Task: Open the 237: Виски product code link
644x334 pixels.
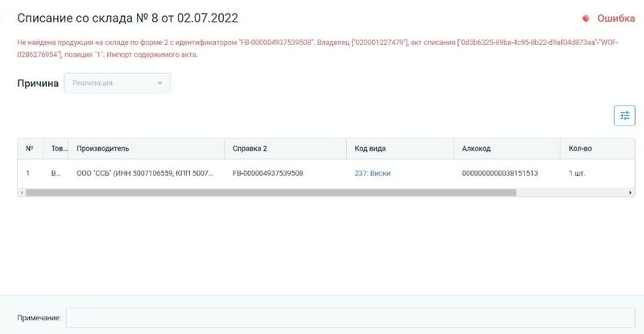Action: [373, 173]
